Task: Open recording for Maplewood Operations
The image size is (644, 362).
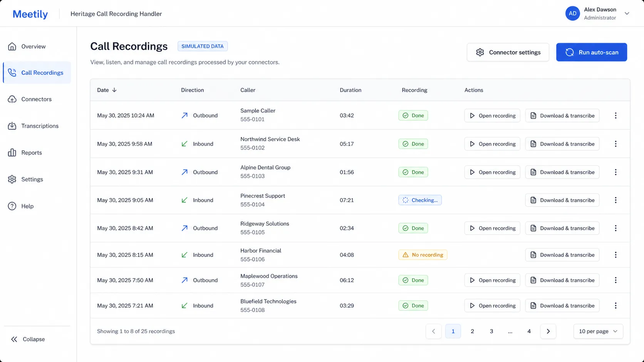Action: click(492, 280)
